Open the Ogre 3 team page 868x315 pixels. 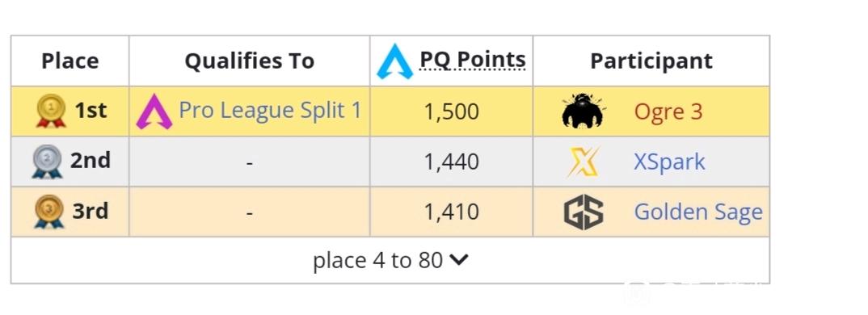(668, 111)
